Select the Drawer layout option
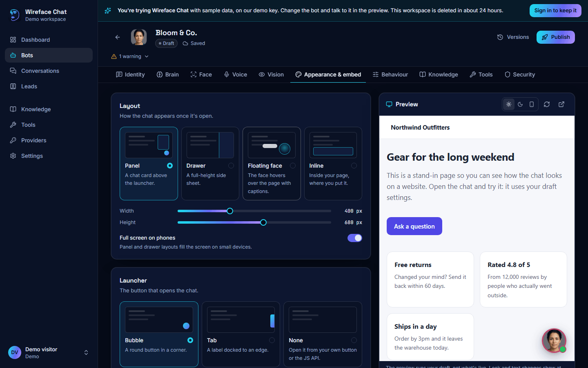 click(x=210, y=164)
